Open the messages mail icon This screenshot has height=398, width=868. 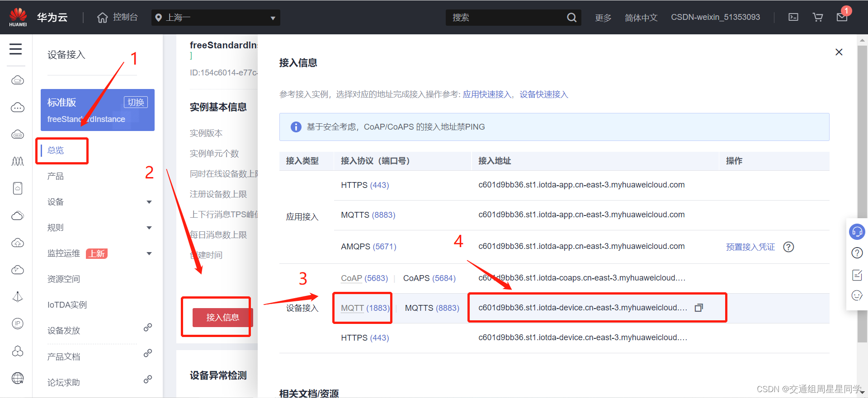(842, 17)
